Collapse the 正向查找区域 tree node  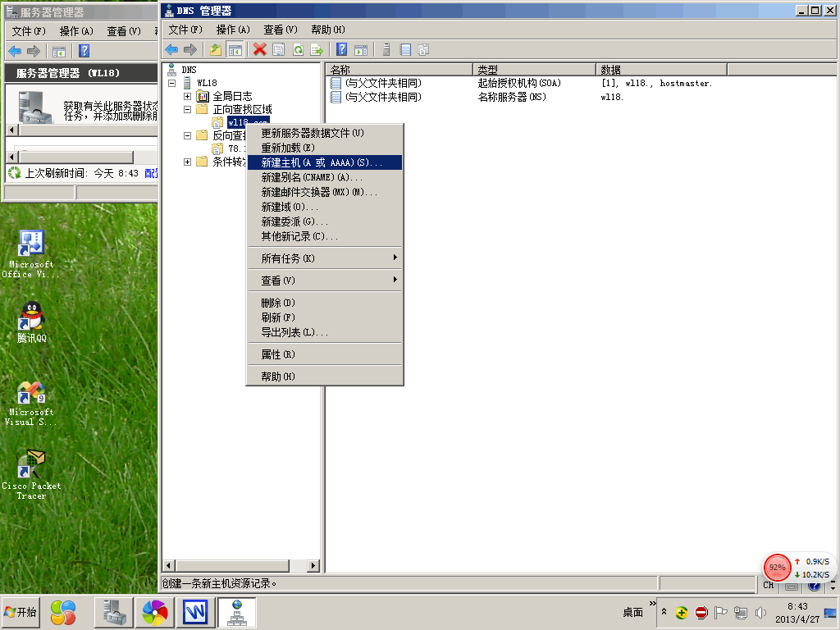tap(188, 109)
